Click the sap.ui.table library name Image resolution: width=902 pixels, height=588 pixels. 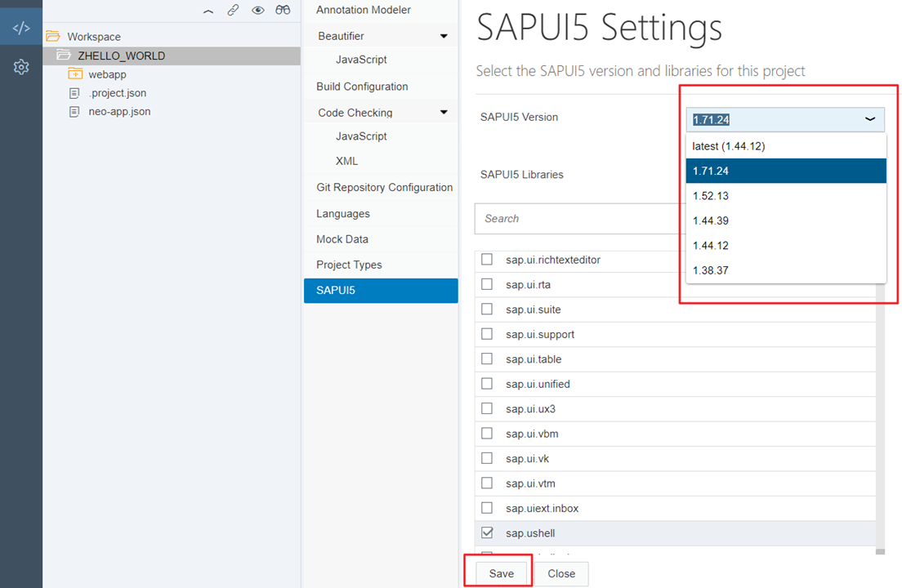pyautogui.click(x=534, y=359)
